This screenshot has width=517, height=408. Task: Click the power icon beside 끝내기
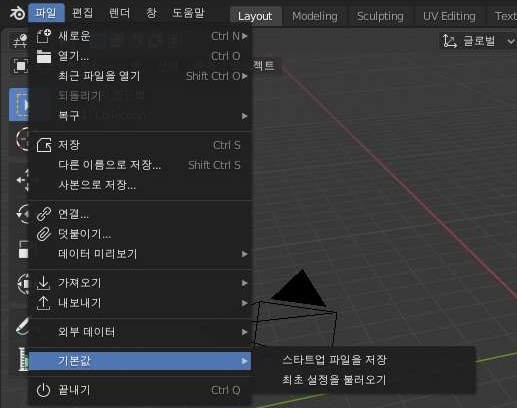(43, 390)
